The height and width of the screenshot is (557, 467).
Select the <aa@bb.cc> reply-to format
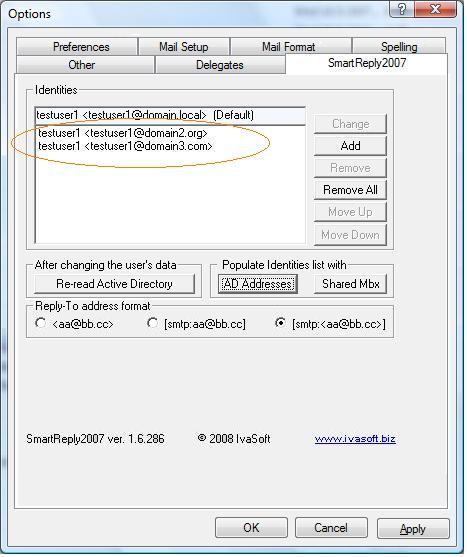(40, 324)
